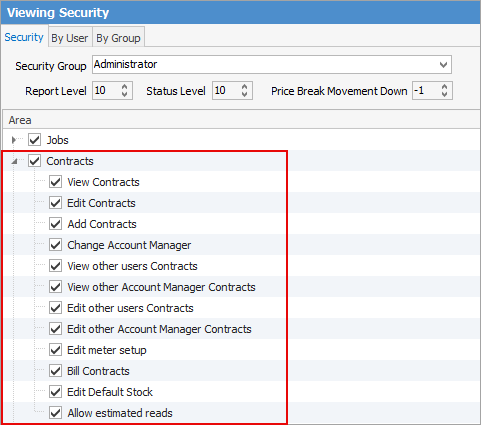481x425 pixels.
Task: Increase Price Break Movement Down value
Action: tap(444, 87)
